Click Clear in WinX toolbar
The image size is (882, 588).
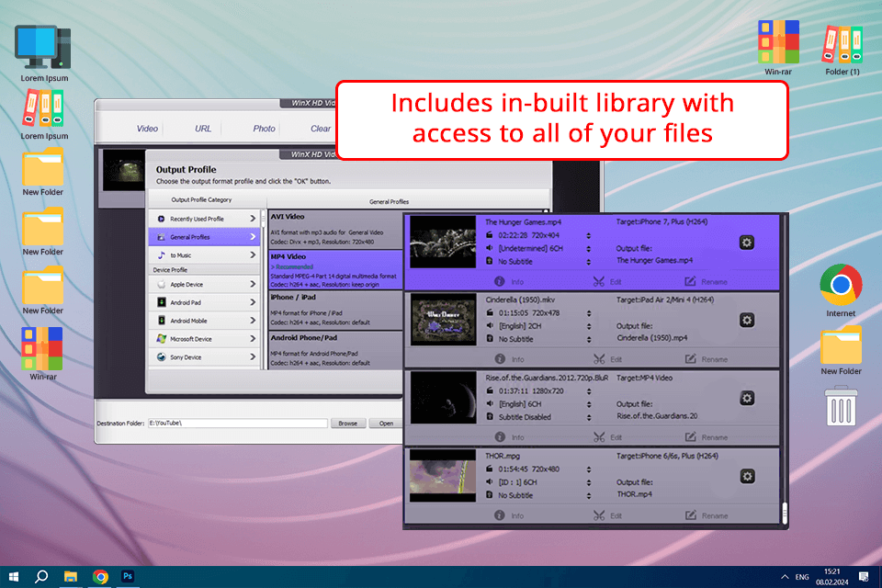321,129
